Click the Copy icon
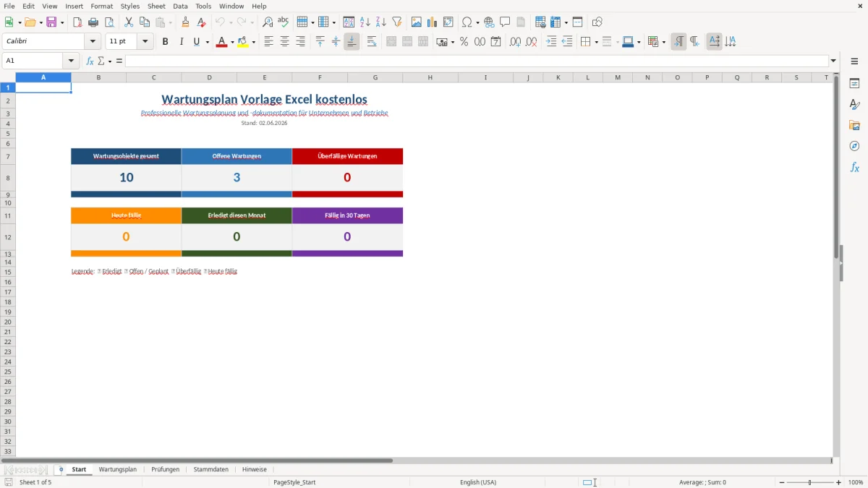 [145, 22]
